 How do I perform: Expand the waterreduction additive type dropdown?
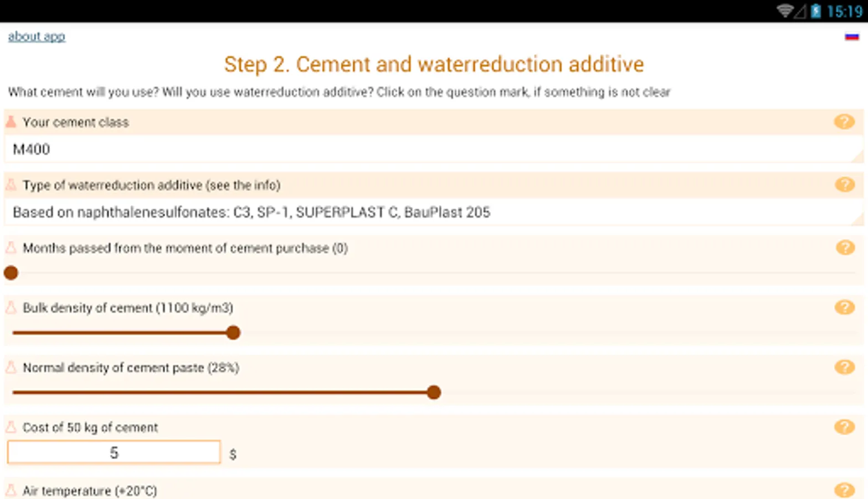point(433,212)
